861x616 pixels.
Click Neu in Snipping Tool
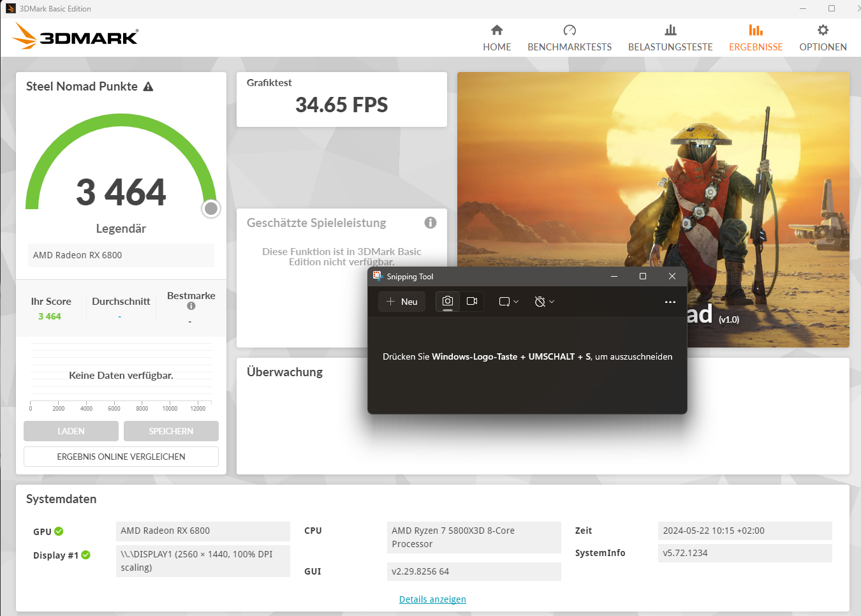pos(402,302)
